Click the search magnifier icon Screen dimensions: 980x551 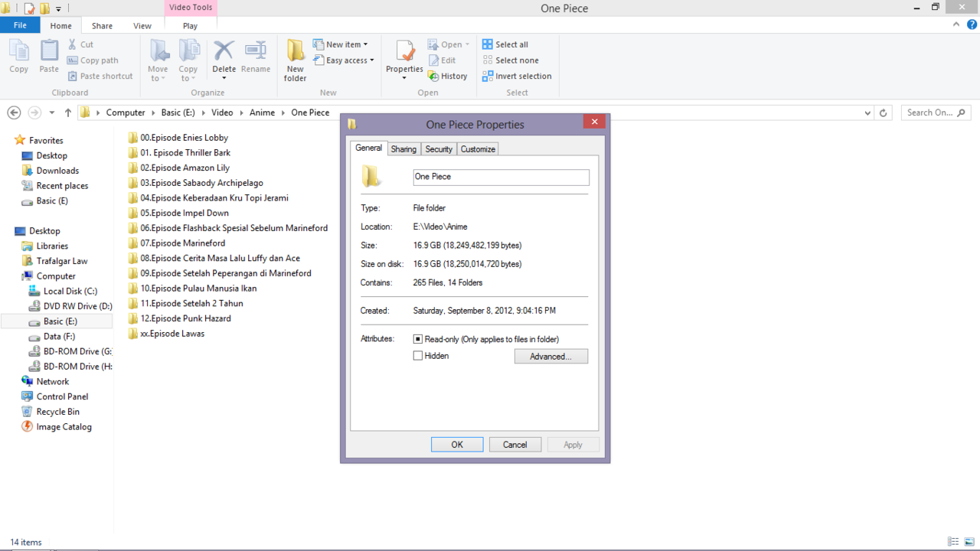[962, 112]
